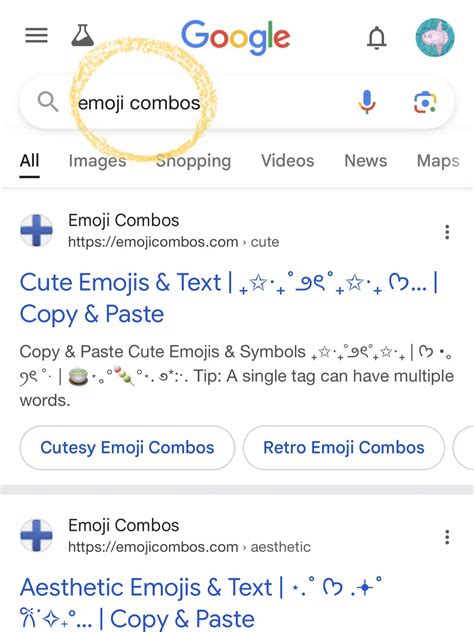Open Search Labs flask icon
The height and width of the screenshot is (632, 474).
point(83,35)
